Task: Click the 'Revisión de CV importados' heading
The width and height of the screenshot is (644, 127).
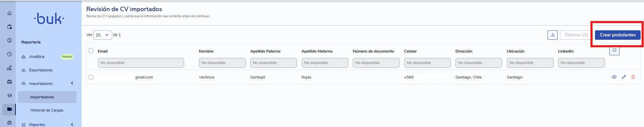Action: pos(124,9)
